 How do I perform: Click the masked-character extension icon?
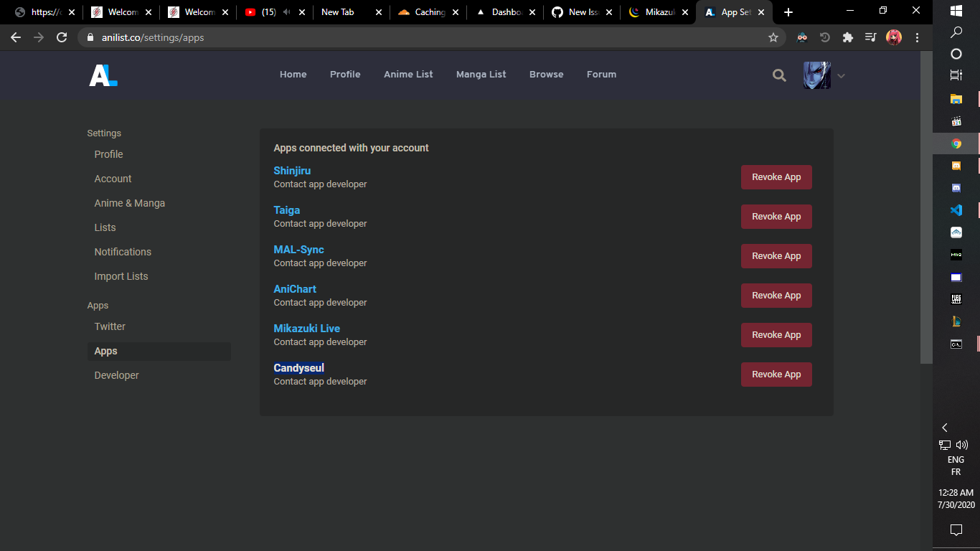(803, 37)
